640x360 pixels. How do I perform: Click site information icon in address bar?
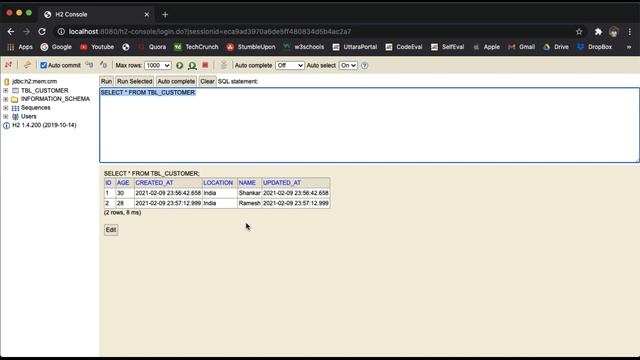(x=61, y=31)
